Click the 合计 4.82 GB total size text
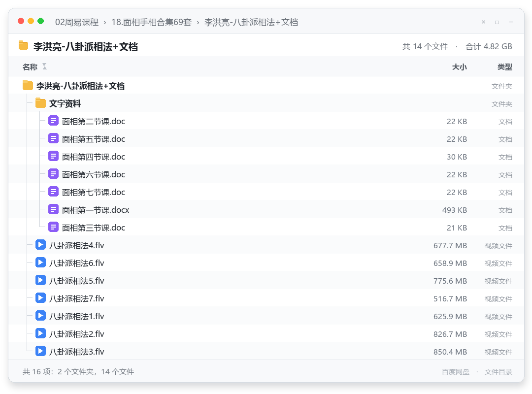Viewport: 532px width, 394px height. tap(489, 46)
